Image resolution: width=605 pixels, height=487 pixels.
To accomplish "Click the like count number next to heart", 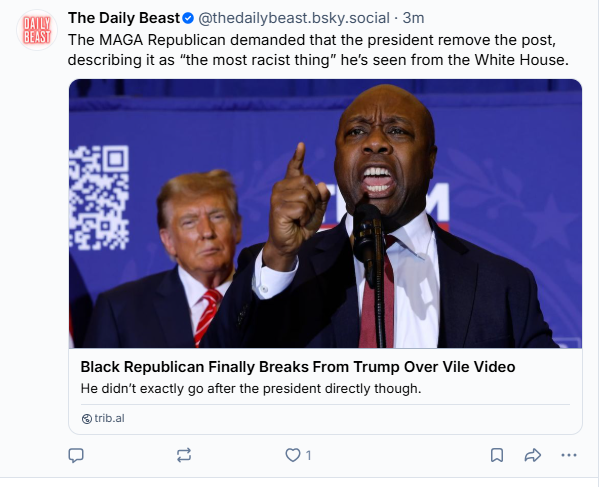I will [x=308, y=456].
